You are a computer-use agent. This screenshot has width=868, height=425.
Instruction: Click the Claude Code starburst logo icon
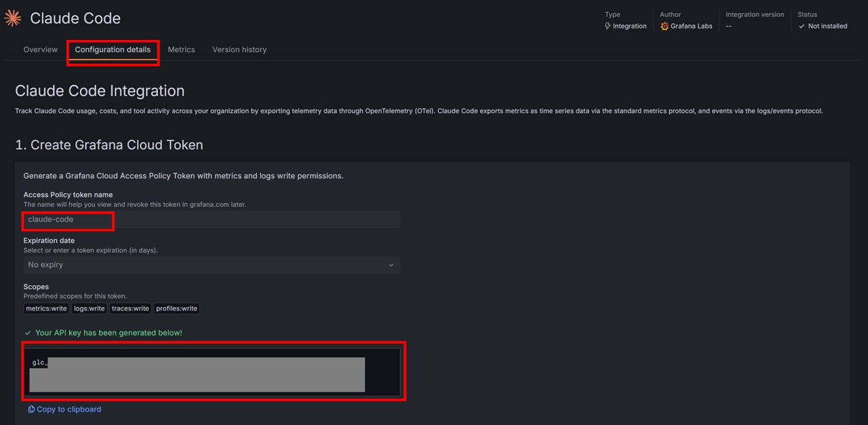[x=13, y=18]
